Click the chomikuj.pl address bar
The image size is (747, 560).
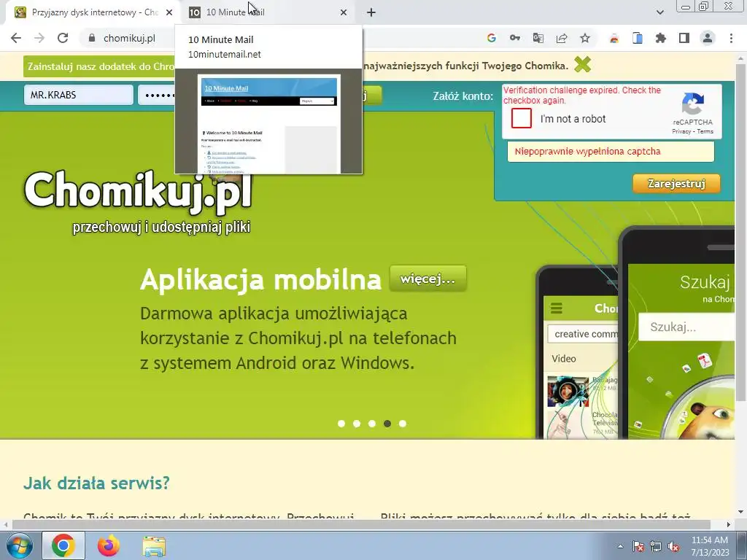click(130, 38)
